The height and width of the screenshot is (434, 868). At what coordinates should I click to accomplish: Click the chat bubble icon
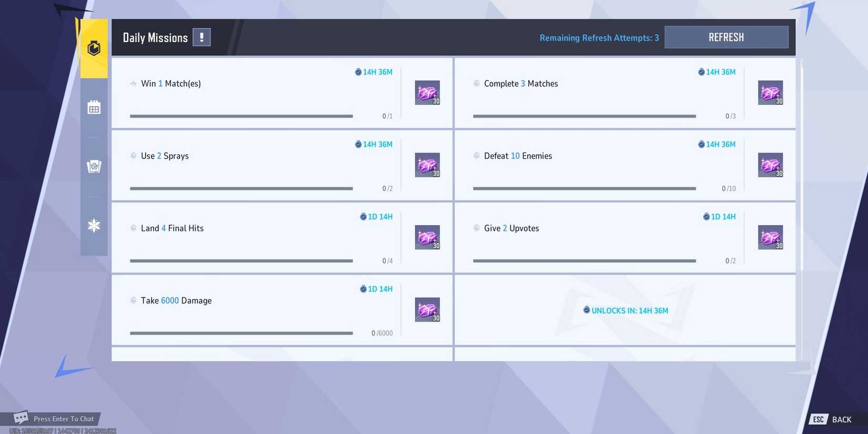point(21,418)
